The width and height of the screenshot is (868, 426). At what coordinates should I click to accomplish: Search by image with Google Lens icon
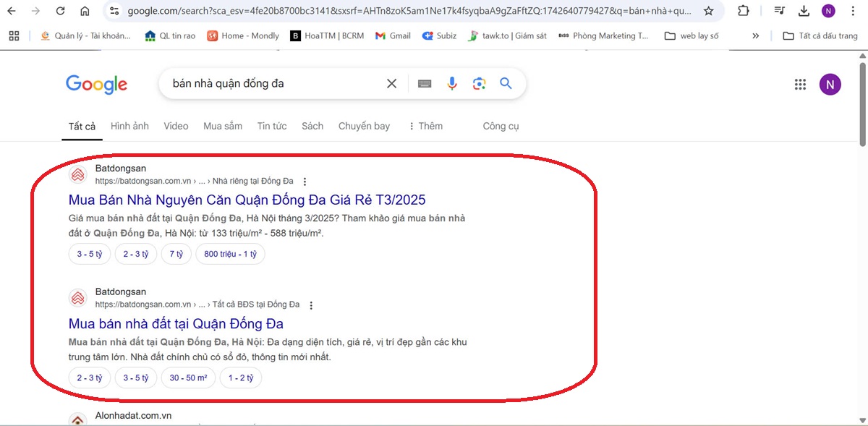pyautogui.click(x=479, y=84)
